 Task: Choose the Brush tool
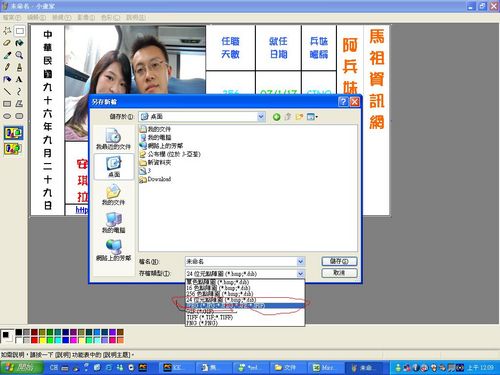(20, 67)
